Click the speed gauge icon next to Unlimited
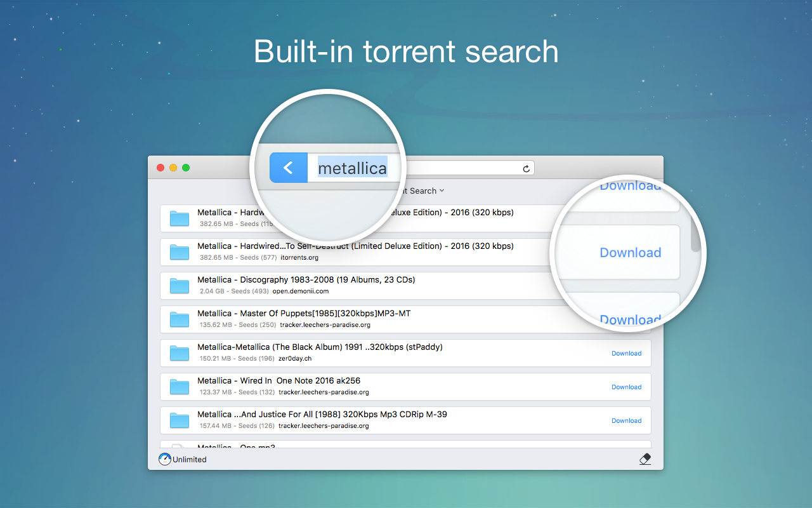The image size is (812, 508). (165, 459)
